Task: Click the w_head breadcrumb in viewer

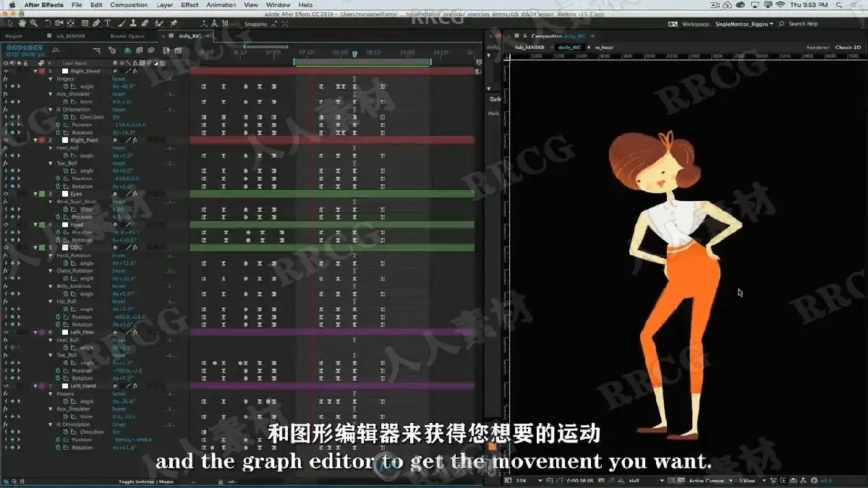Action: (604, 47)
